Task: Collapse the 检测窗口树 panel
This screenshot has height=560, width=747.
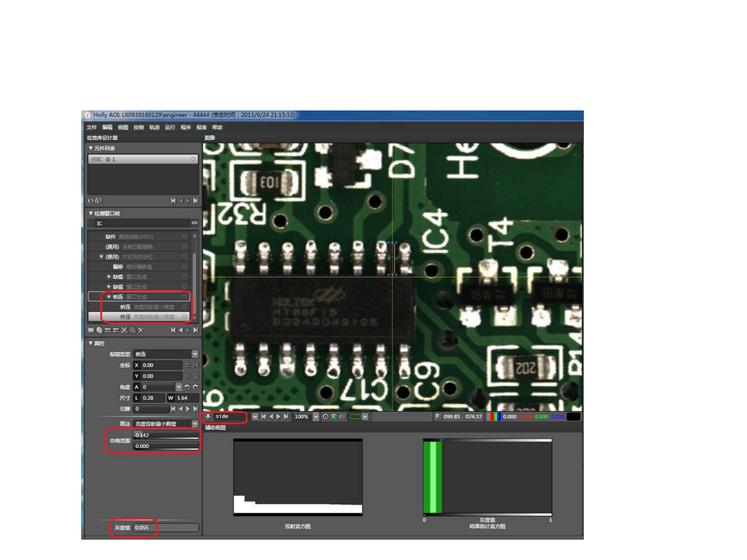Action: (91, 213)
